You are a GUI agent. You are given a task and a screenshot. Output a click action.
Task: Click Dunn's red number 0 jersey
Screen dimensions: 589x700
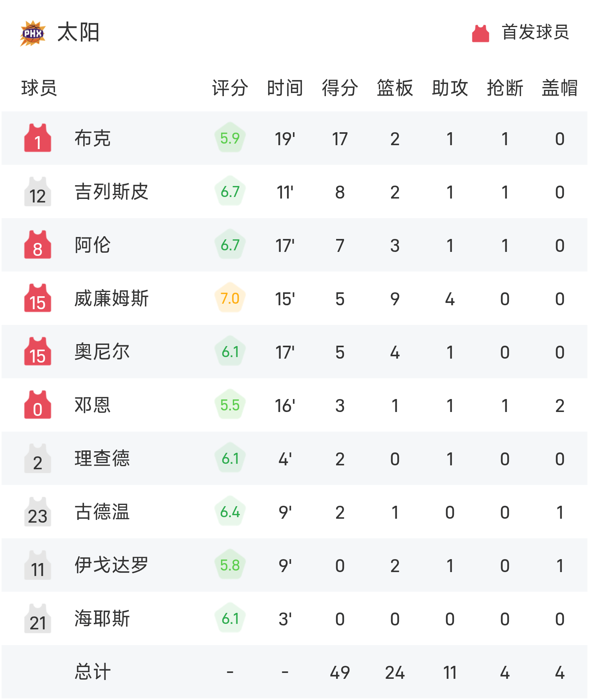coord(38,405)
